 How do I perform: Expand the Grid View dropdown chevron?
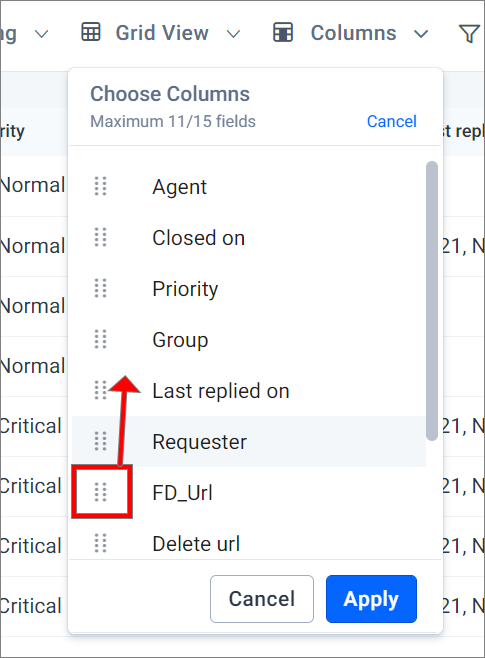pos(233,34)
